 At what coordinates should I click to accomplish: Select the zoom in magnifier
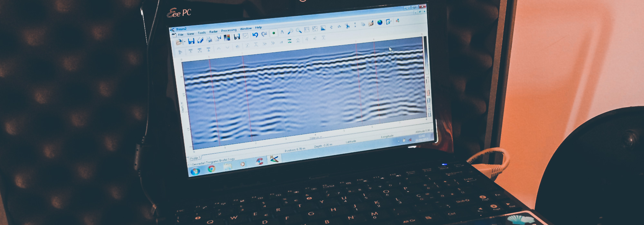pos(290,31)
